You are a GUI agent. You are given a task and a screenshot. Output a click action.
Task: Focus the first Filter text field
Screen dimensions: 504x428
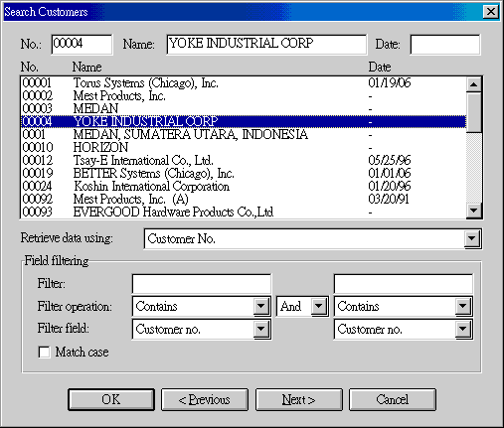tap(202, 284)
